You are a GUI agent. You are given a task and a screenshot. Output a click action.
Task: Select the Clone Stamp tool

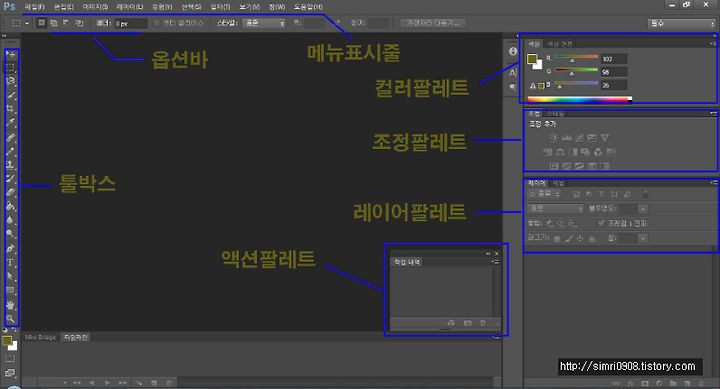point(11,164)
